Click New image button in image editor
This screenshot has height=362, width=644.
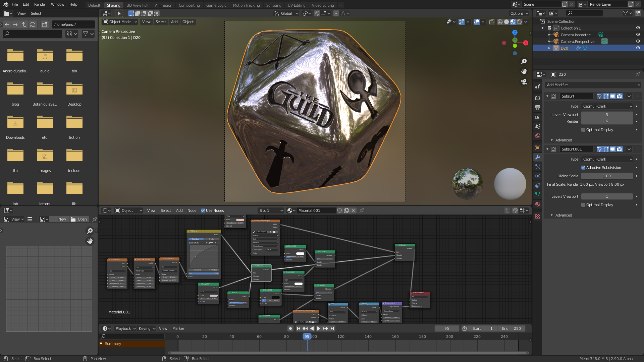pos(59,219)
